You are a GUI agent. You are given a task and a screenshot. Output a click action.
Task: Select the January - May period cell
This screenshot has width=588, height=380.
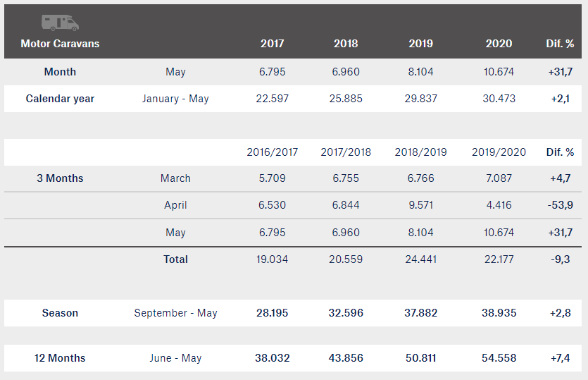pos(175,99)
